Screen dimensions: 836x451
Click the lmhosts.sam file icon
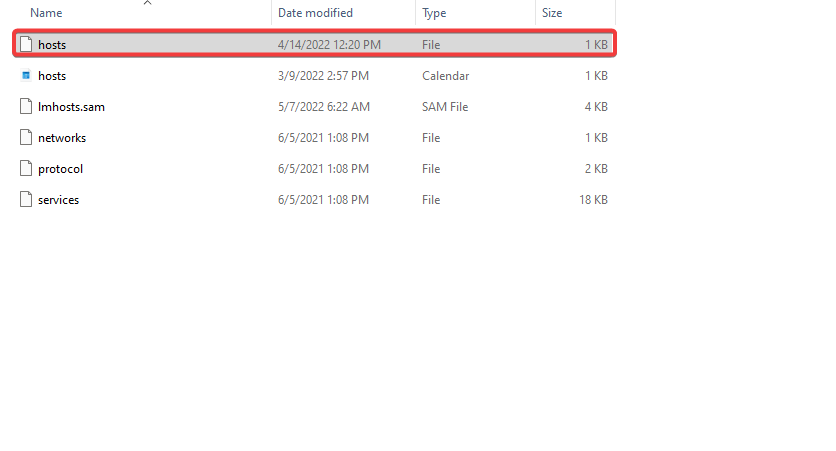pyautogui.click(x=26, y=106)
